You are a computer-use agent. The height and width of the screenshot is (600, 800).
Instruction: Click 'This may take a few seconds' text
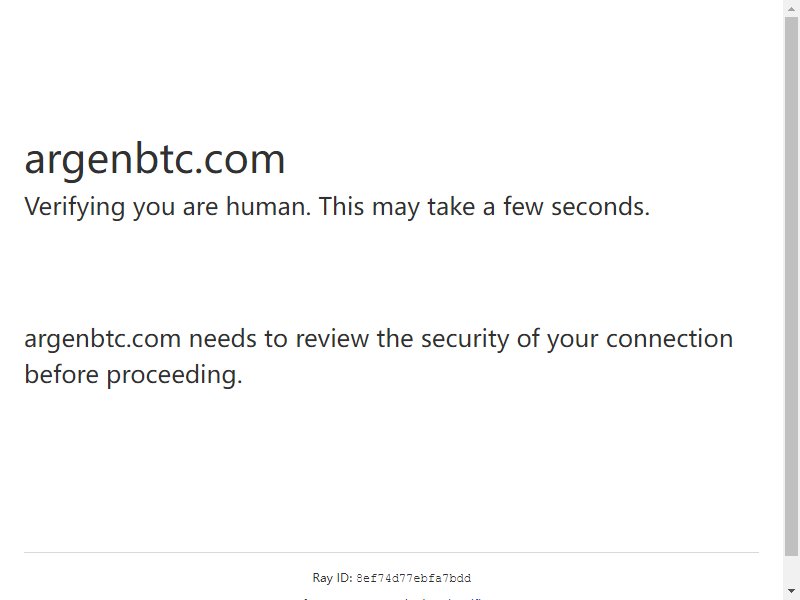tap(484, 207)
